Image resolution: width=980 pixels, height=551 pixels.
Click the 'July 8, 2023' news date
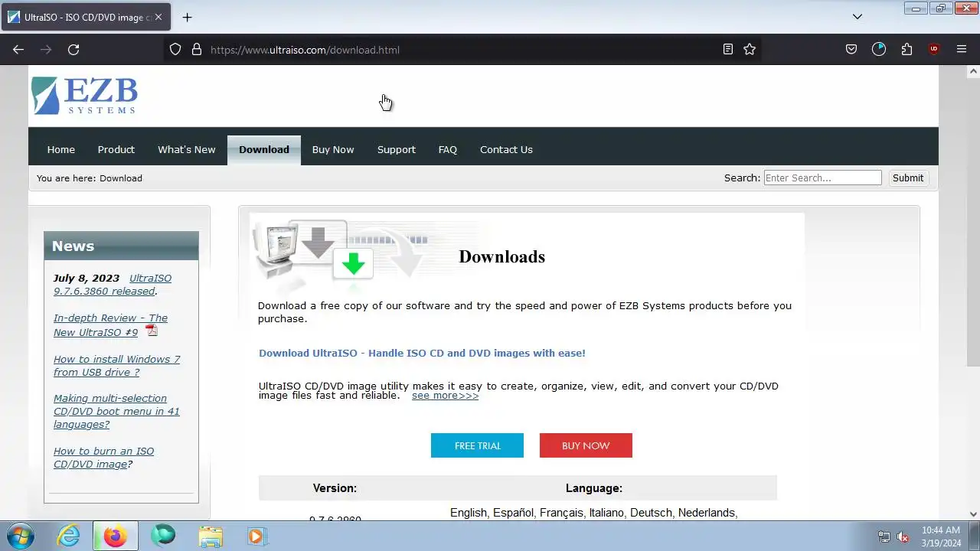pyautogui.click(x=87, y=278)
